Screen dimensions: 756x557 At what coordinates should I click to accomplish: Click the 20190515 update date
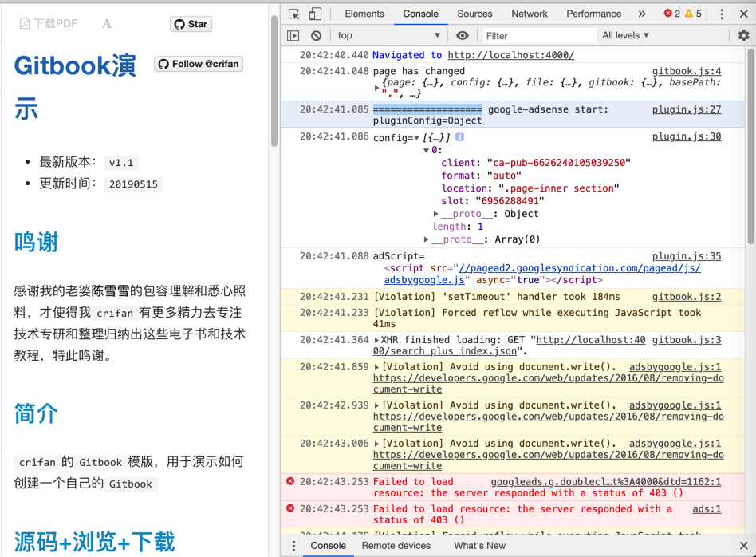click(133, 184)
